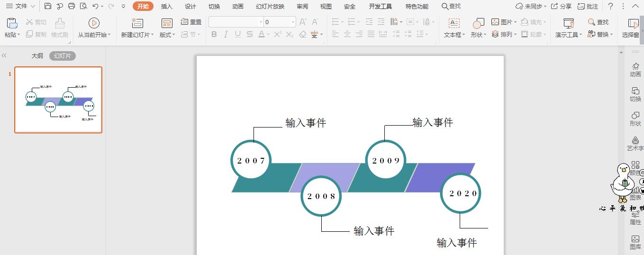
Task: Click the Find (查找) magnifier in ribbon
Action: click(x=592, y=22)
